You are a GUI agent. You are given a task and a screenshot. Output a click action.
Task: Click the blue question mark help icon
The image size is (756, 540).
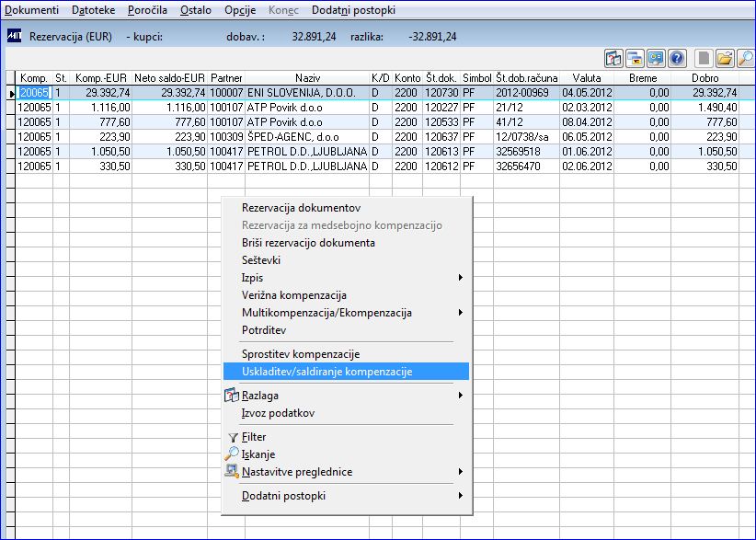(x=677, y=59)
